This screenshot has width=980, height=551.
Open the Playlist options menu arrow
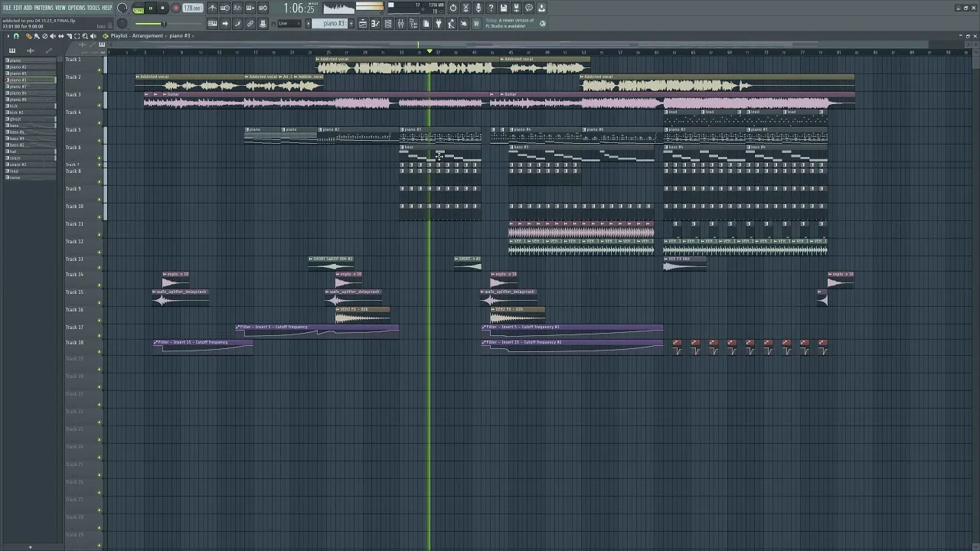(8, 36)
